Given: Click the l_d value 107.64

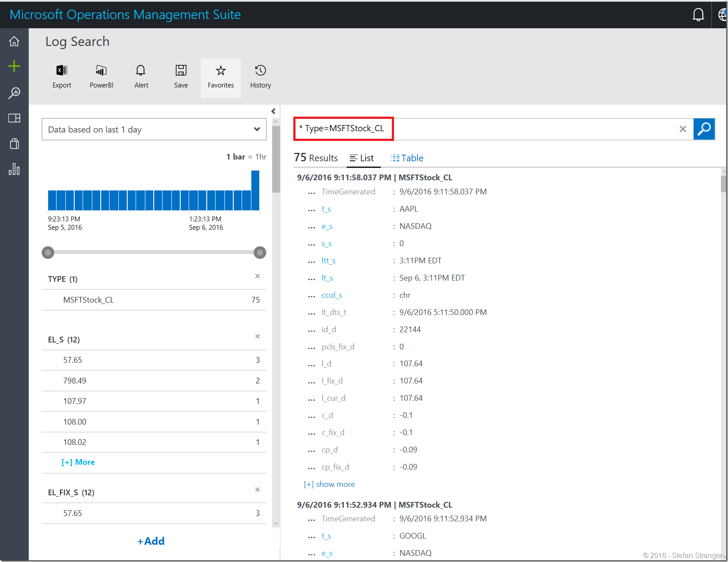Looking at the screenshot, I should click(411, 364).
